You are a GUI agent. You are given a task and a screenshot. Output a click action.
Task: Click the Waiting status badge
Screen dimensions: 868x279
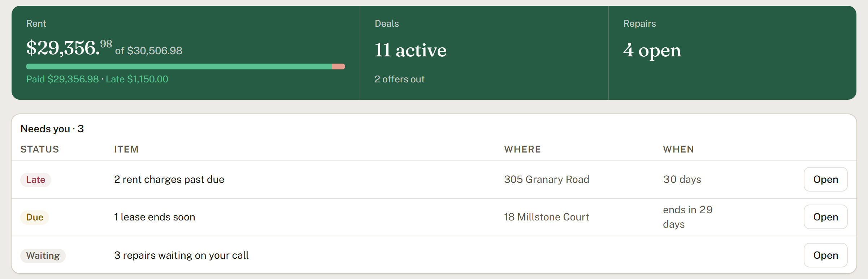pos(43,256)
